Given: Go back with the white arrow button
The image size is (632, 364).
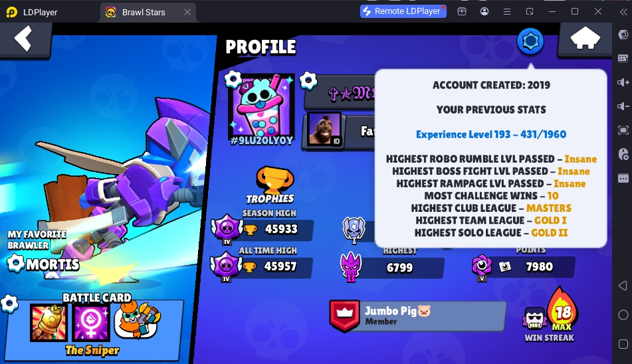Looking at the screenshot, I should pyautogui.click(x=23, y=39).
